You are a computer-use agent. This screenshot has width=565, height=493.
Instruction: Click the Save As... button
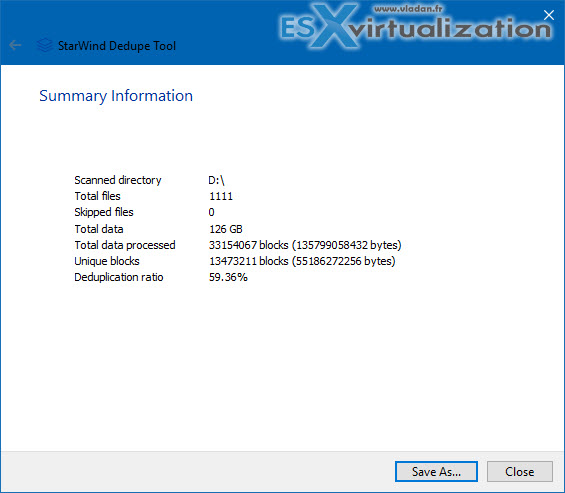click(436, 471)
